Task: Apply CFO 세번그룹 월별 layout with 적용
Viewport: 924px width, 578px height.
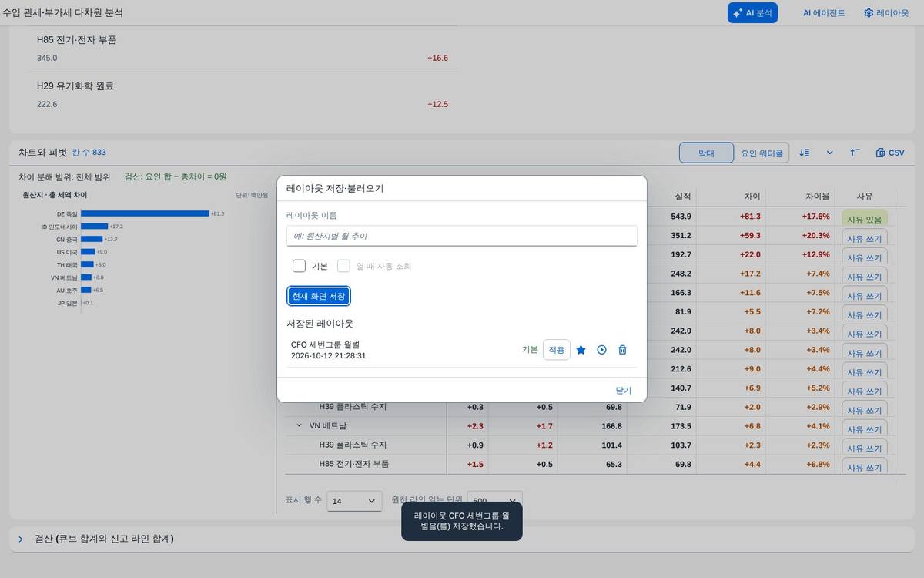Action: coord(557,350)
